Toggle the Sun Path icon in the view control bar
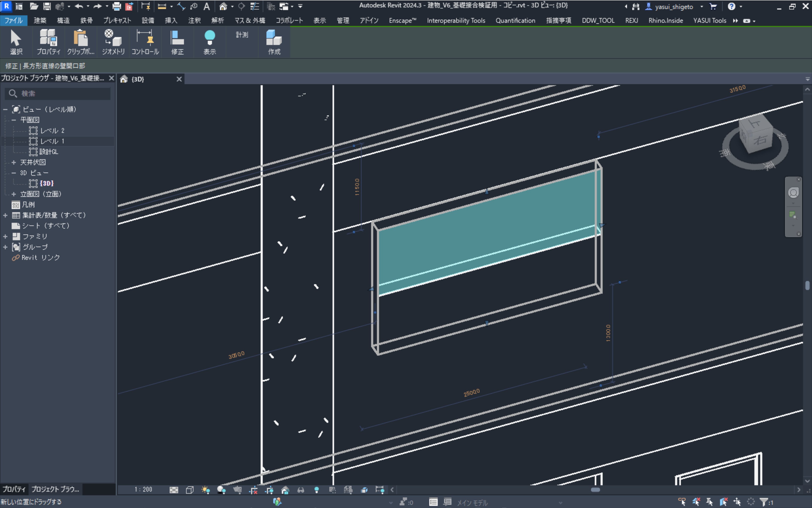Screen dimensions: 812x508 point(205,490)
